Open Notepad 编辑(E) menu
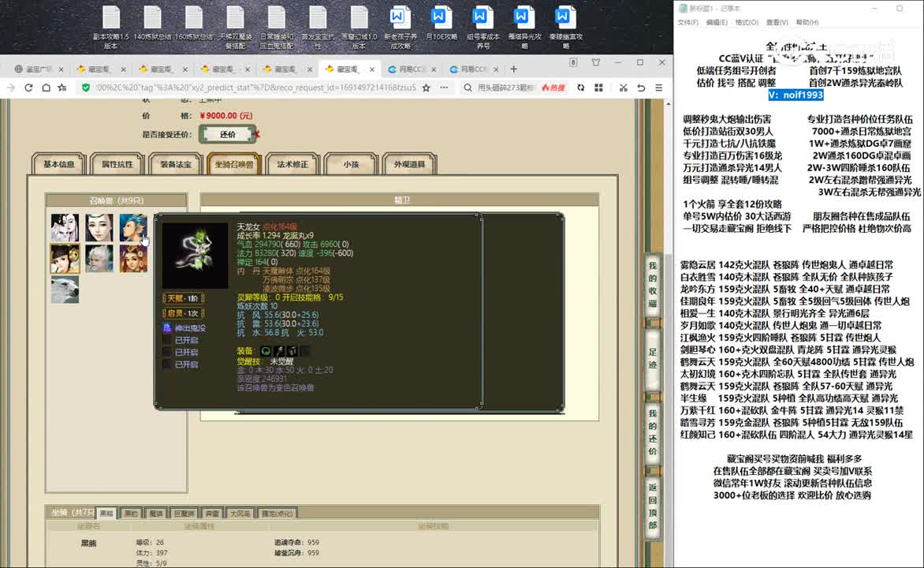 717,22
